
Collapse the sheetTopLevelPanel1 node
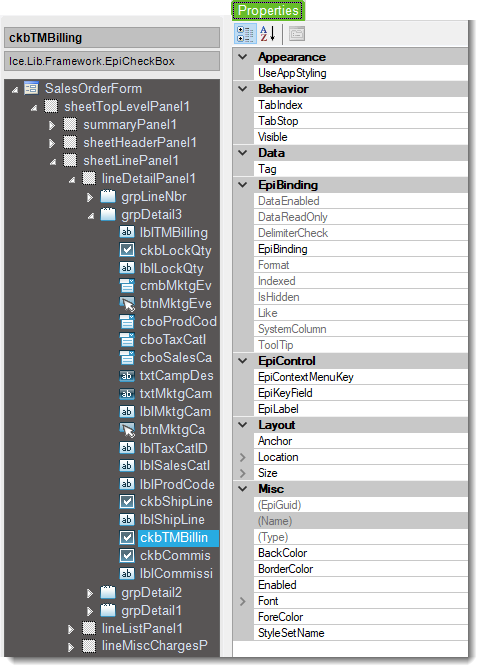(34, 108)
